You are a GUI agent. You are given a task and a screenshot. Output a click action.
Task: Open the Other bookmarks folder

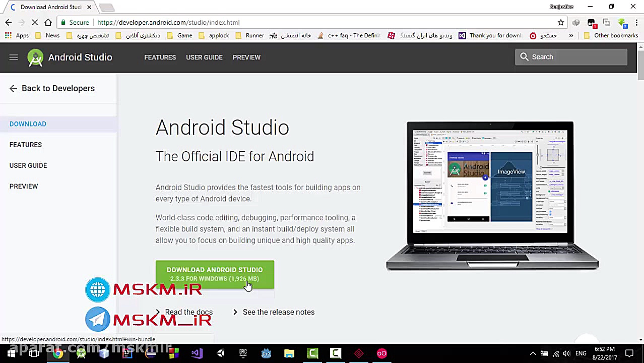611,36
